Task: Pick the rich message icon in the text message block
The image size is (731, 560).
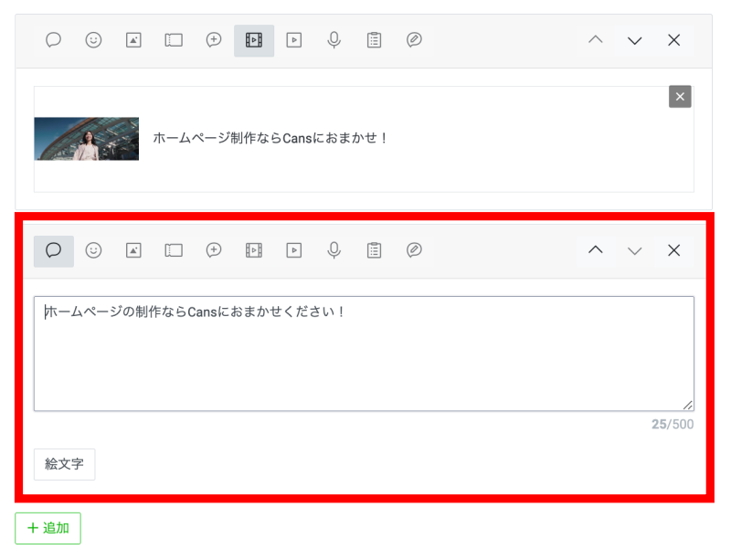Action: [214, 250]
